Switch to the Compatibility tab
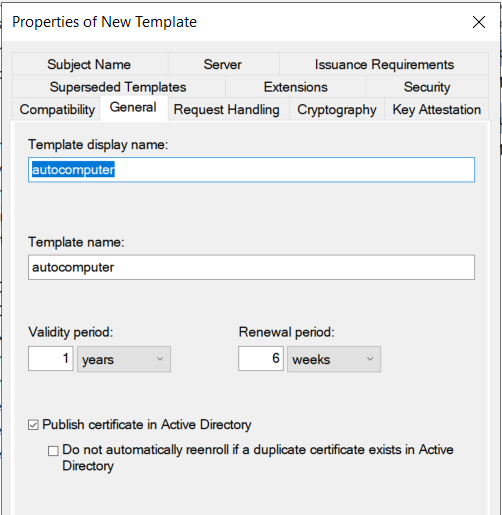 57,109
